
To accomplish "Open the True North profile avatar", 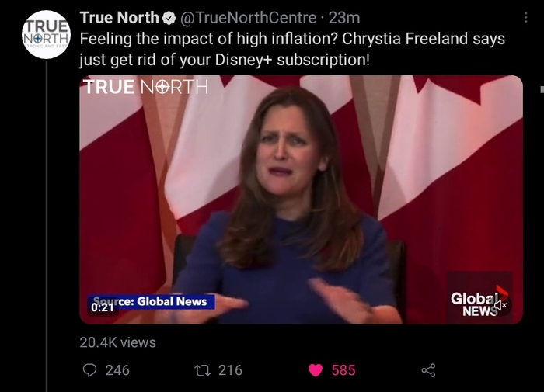I will pos(46,35).
